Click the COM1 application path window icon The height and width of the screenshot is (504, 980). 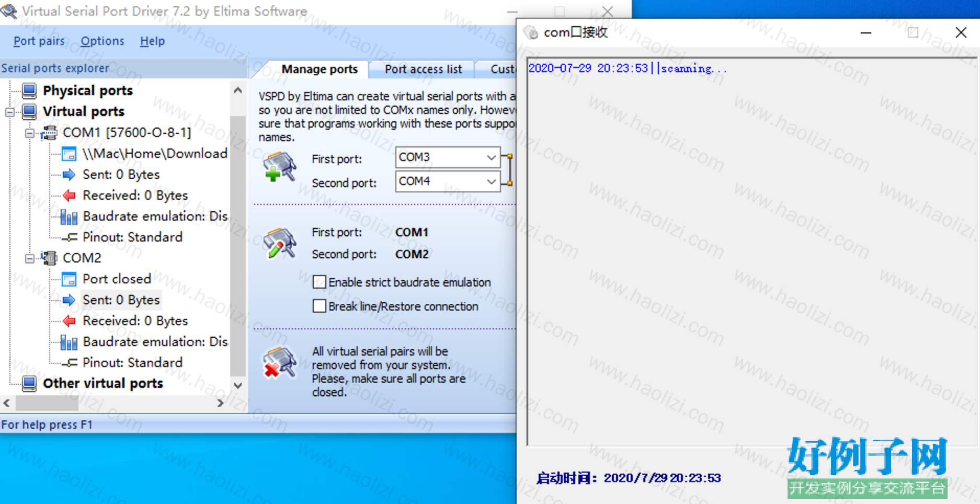coord(69,154)
